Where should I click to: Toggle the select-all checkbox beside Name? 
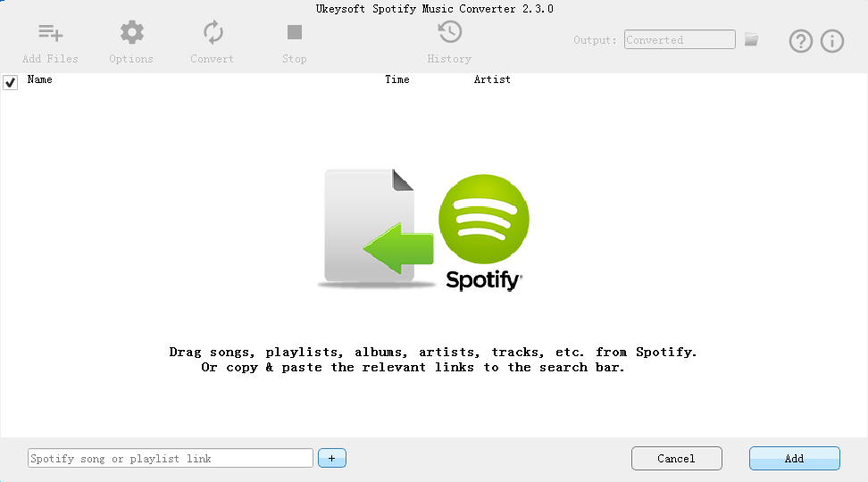(x=11, y=82)
